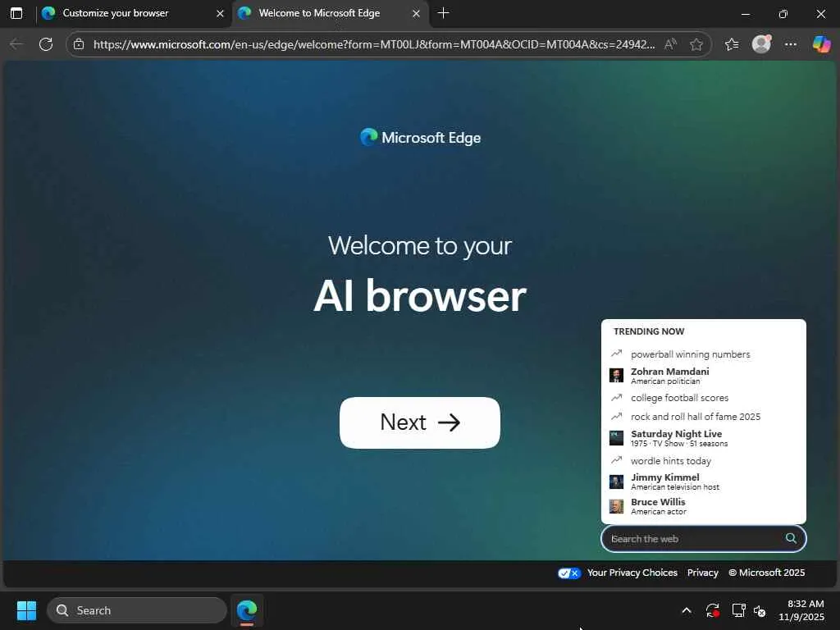Close the Welcome to Microsoft Edge tab
Image resolution: width=840 pixels, height=630 pixels.
coord(416,13)
